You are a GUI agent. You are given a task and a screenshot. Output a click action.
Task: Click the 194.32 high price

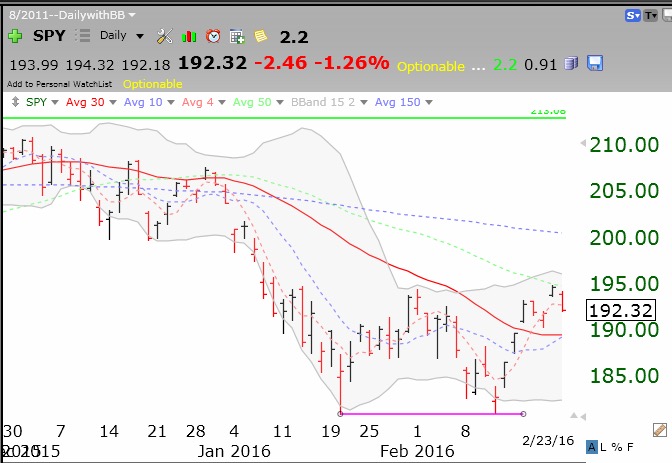tap(90, 65)
